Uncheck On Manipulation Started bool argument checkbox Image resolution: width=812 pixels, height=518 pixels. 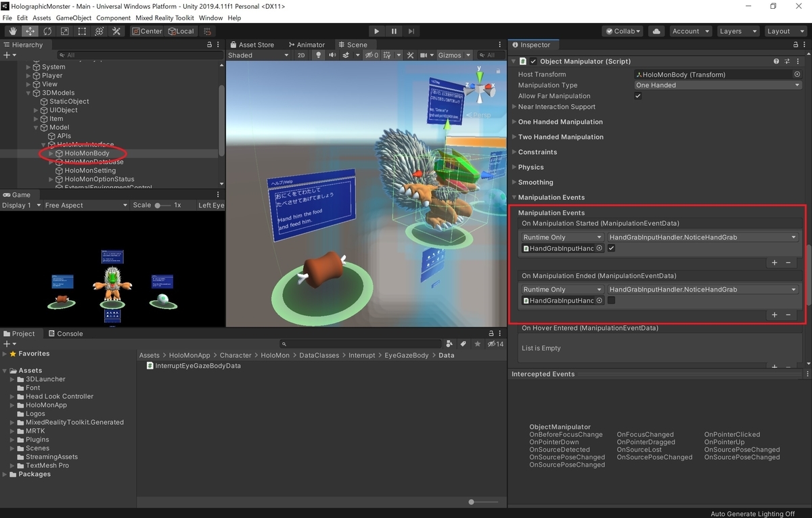(611, 248)
